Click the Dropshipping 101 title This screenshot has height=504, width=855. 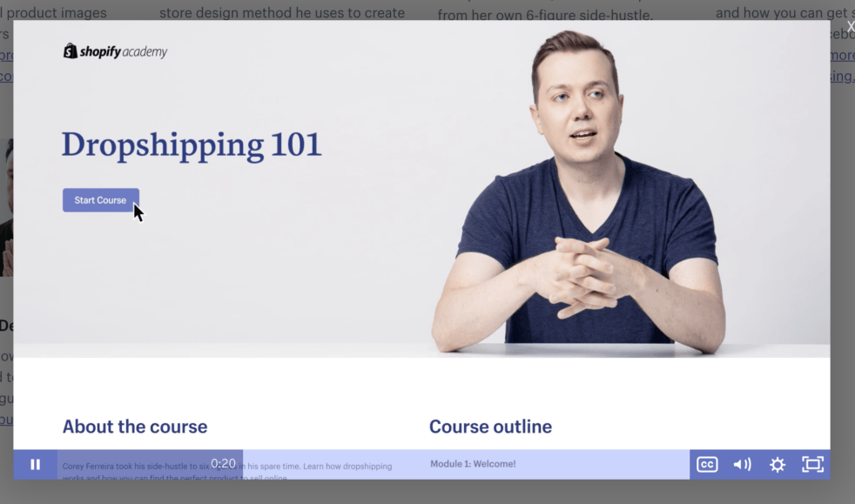pyautogui.click(x=192, y=144)
